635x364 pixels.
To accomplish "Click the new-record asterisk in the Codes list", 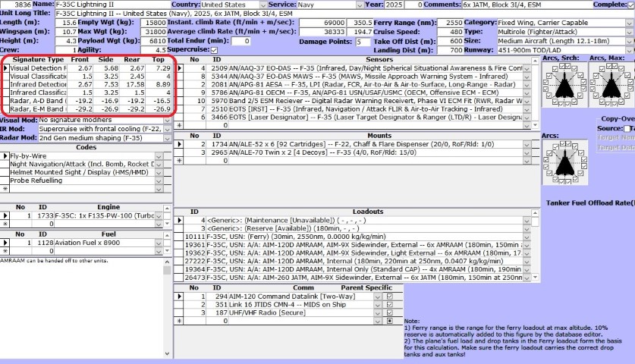I will point(5,189).
